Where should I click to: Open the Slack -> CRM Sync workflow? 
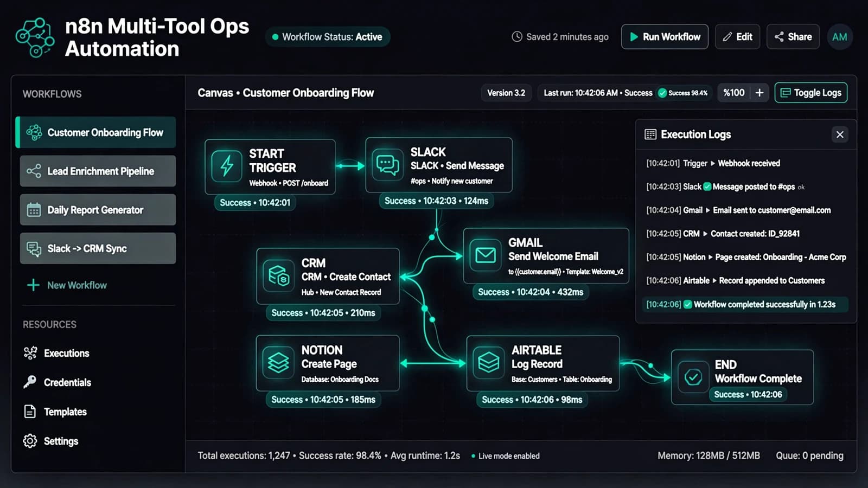98,248
